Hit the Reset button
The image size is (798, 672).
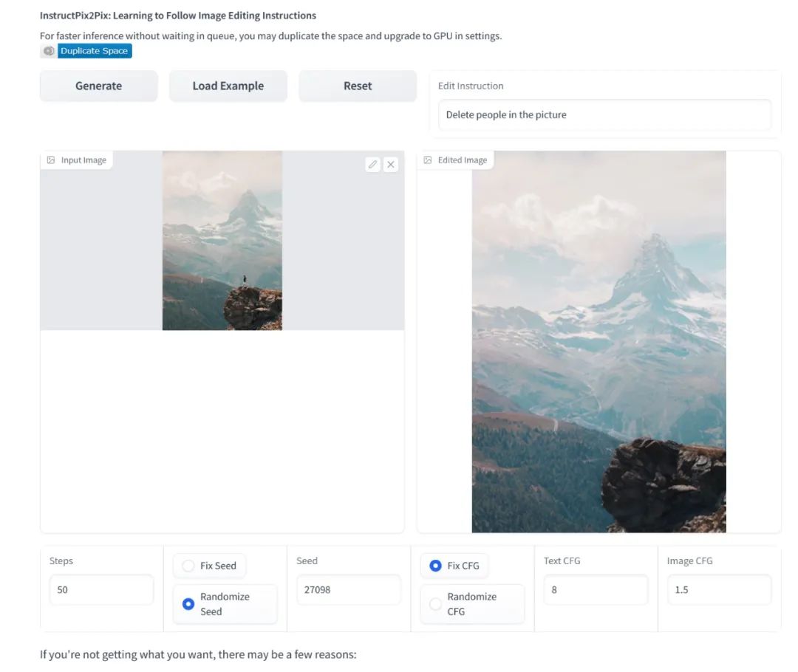point(358,86)
